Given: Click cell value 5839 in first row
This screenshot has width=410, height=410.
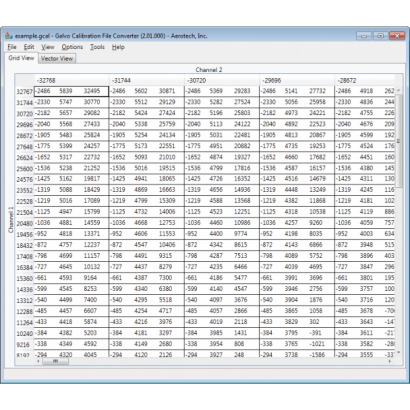Looking at the screenshot, I should point(66,91).
